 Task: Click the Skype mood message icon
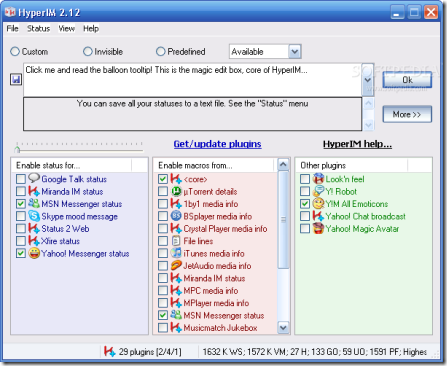tap(34, 216)
